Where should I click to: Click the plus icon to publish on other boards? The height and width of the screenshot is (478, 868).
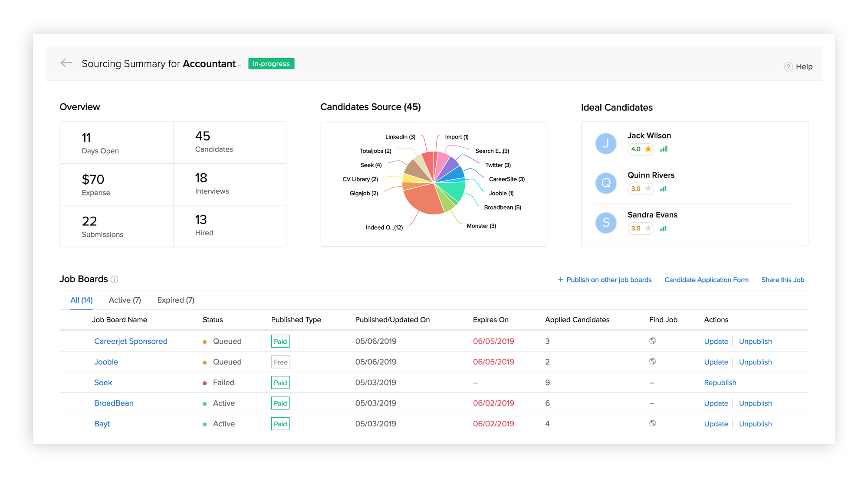click(x=560, y=280)
